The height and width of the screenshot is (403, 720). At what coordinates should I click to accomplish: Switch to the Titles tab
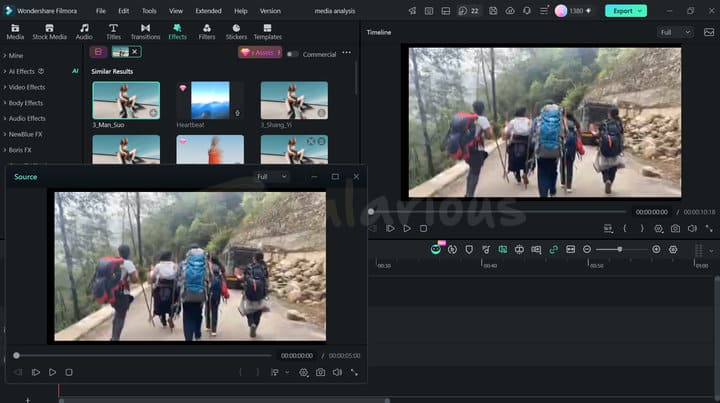tap(113, 32)
